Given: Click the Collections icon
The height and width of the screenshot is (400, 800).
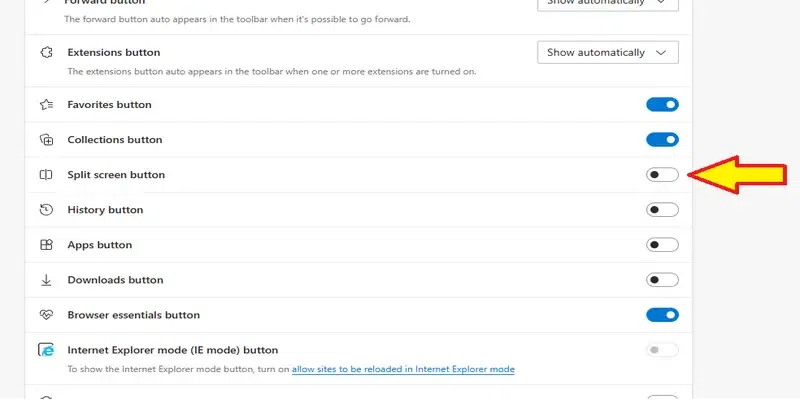Looking at the screenshot, I should tap(45, 140).
